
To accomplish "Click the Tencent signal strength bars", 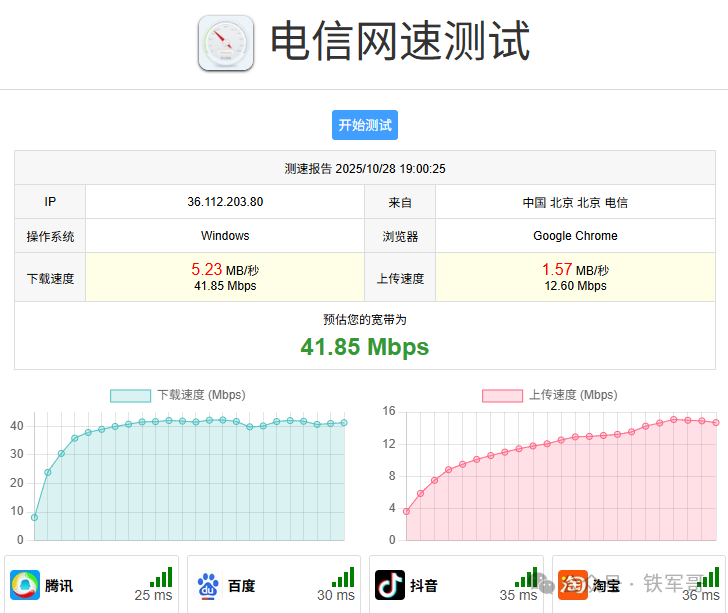I will [x=161, y=577].
